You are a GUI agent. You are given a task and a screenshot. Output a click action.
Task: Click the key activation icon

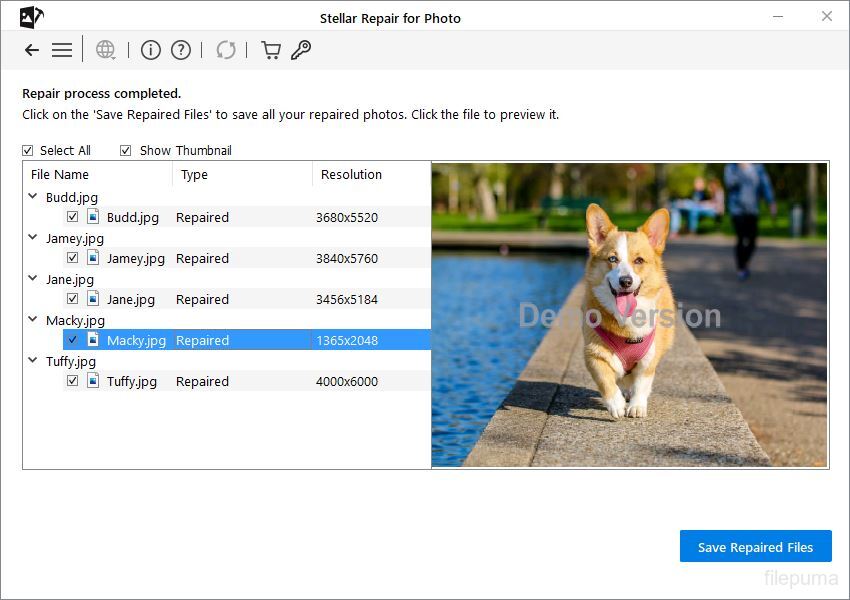[x=301, y=50]
